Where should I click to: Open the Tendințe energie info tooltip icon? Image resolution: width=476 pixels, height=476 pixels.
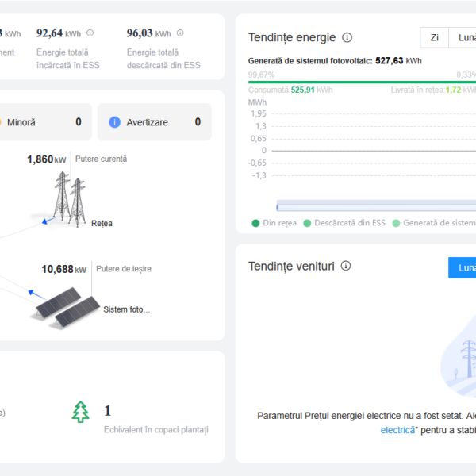point(347,37)
